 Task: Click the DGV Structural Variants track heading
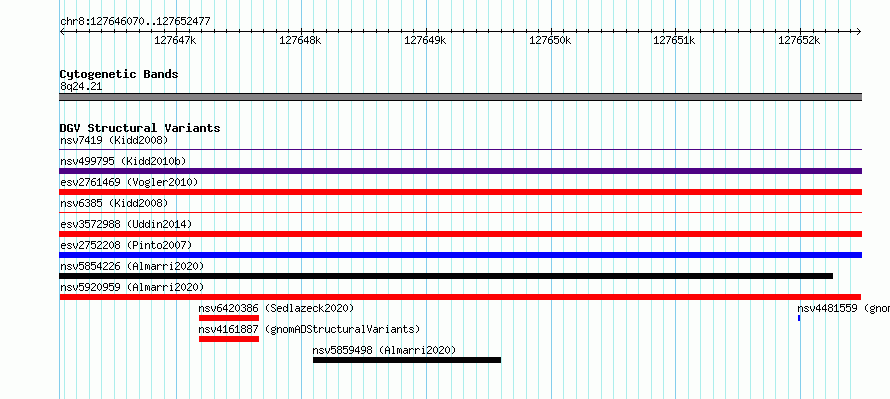point(140,128)
